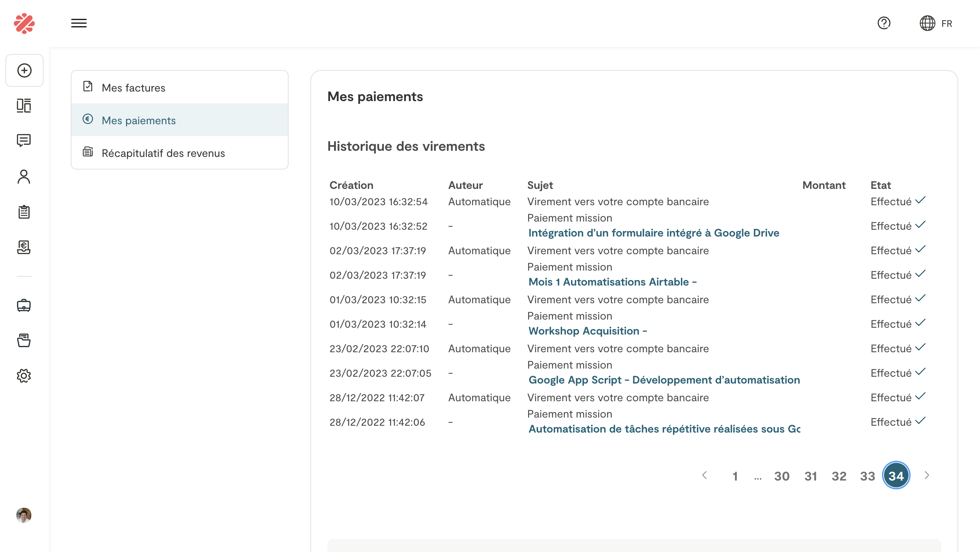The height and width of the screenshot is (552, 980).
Task: Click date 01/03/2023 10:32:14
Action: point(378,324)
